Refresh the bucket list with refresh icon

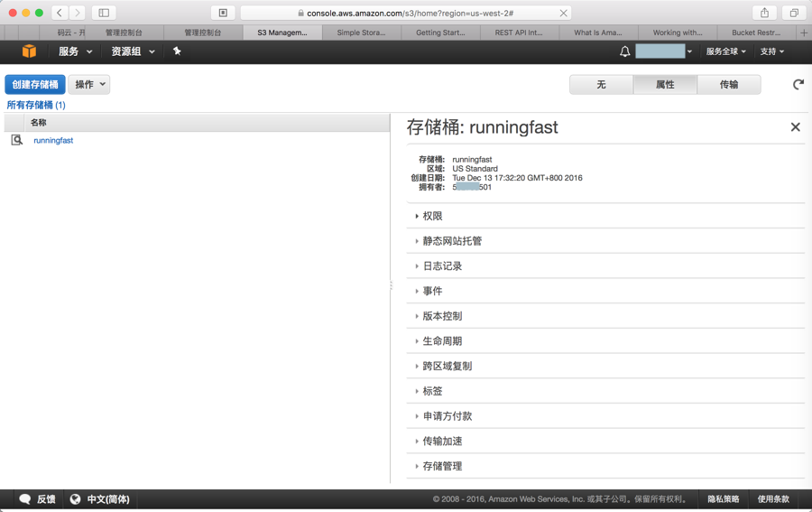(798, 85)
